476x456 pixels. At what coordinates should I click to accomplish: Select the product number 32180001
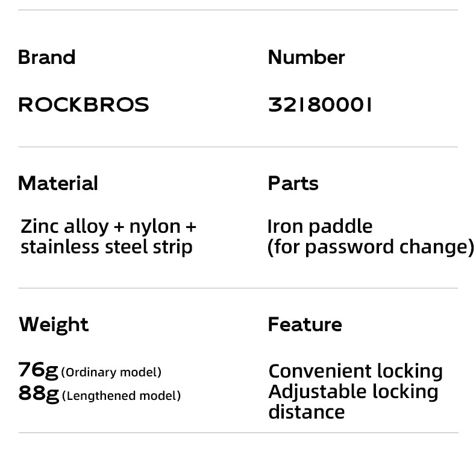coord(319,105)
